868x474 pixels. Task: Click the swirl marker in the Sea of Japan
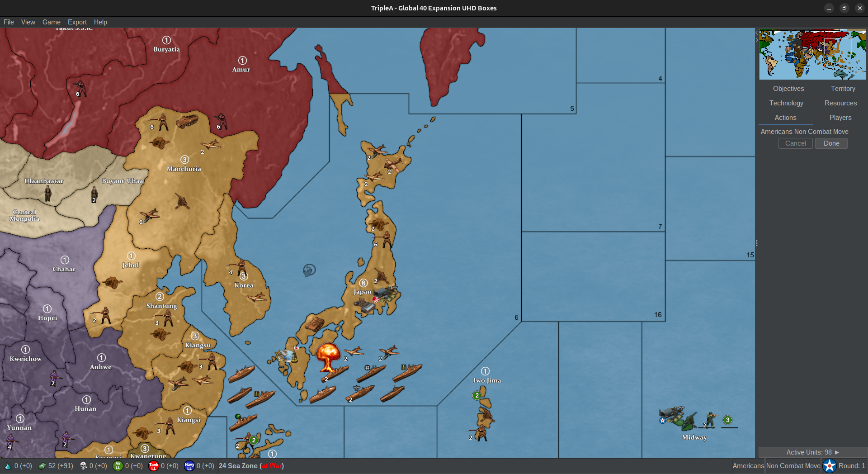309,270
